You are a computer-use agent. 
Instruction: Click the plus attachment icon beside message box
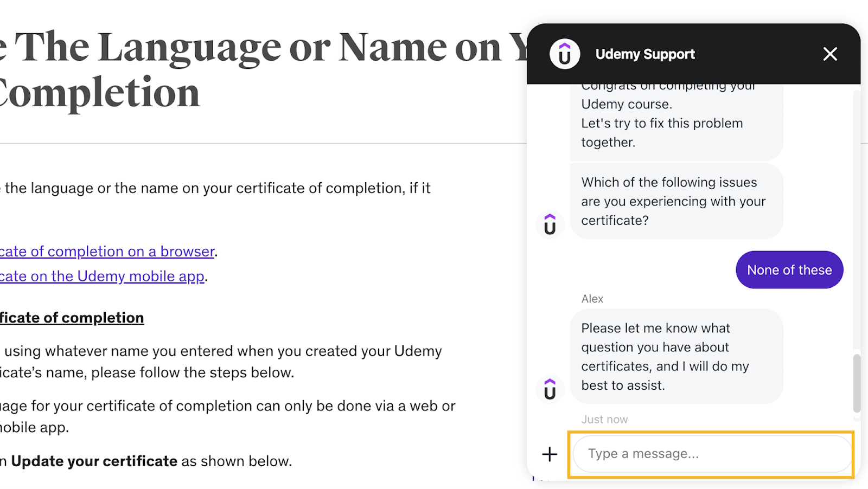coord(550,454)
